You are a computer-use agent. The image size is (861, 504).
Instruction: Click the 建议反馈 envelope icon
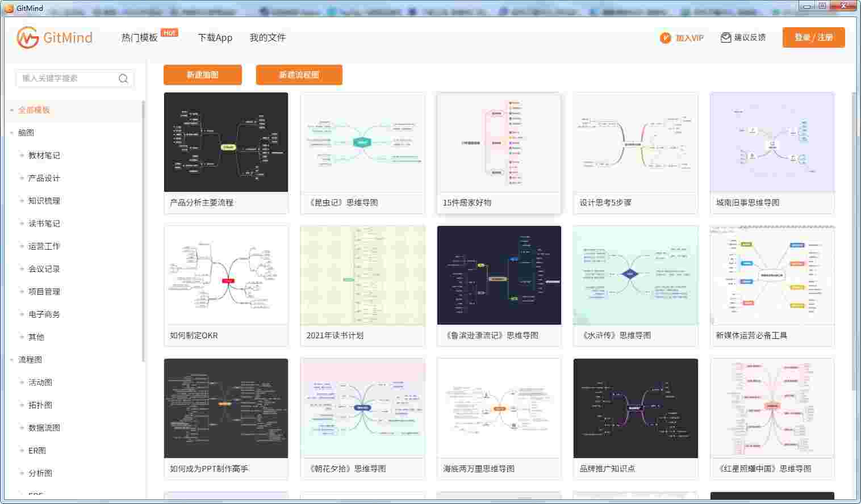pos(725,37)
